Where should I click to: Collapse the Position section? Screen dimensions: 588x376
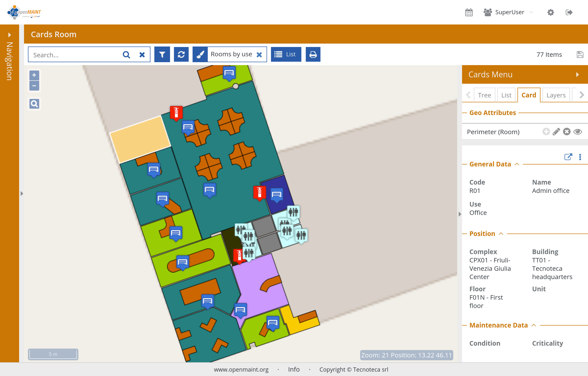(x=501, y=234)
